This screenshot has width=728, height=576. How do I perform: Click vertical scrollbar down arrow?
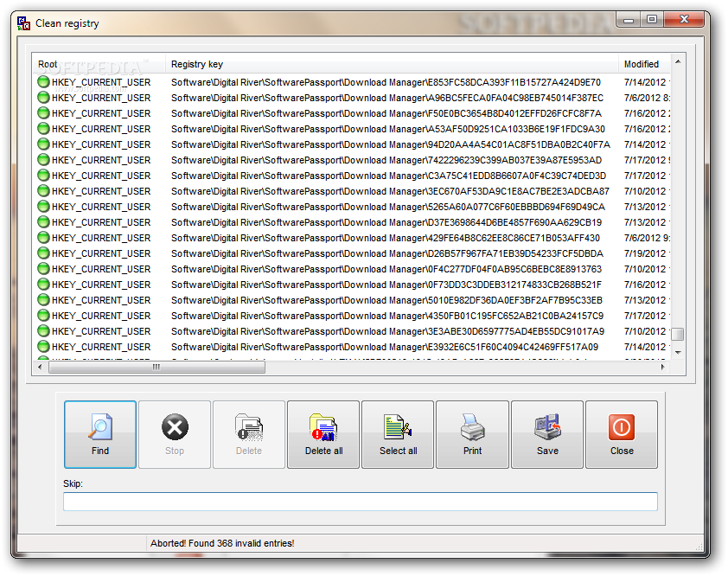coord(678,353)
